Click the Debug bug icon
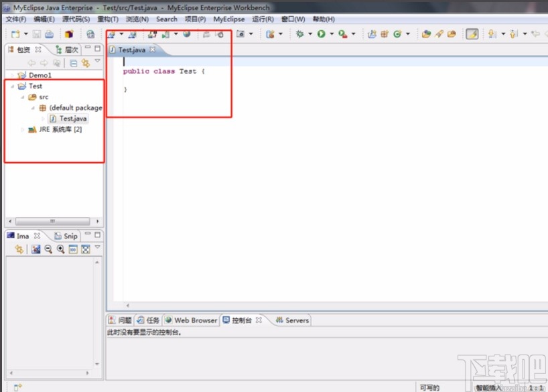This screenshot has height=392, width=548. [300, 34]
